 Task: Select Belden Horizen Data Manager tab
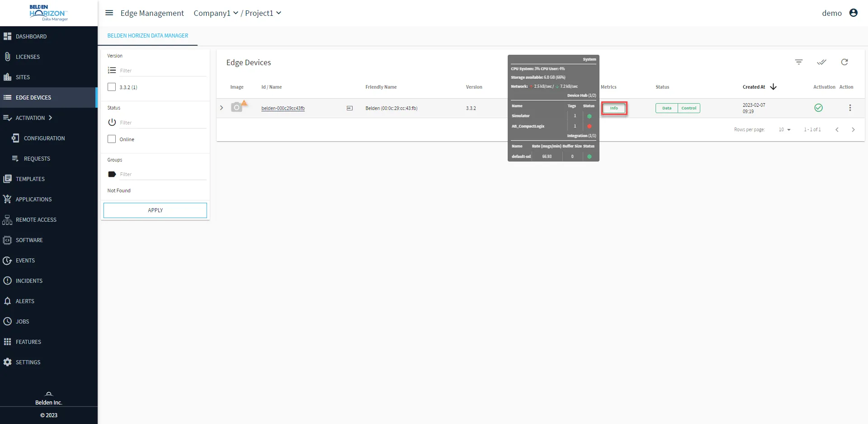pos(148,36)
